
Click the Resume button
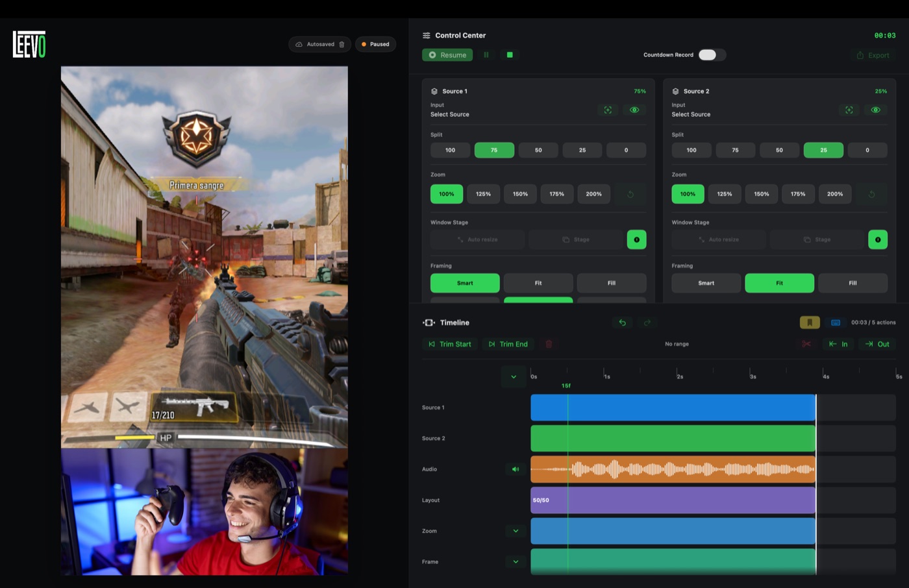pyautogui.click(x=447, y=55)
